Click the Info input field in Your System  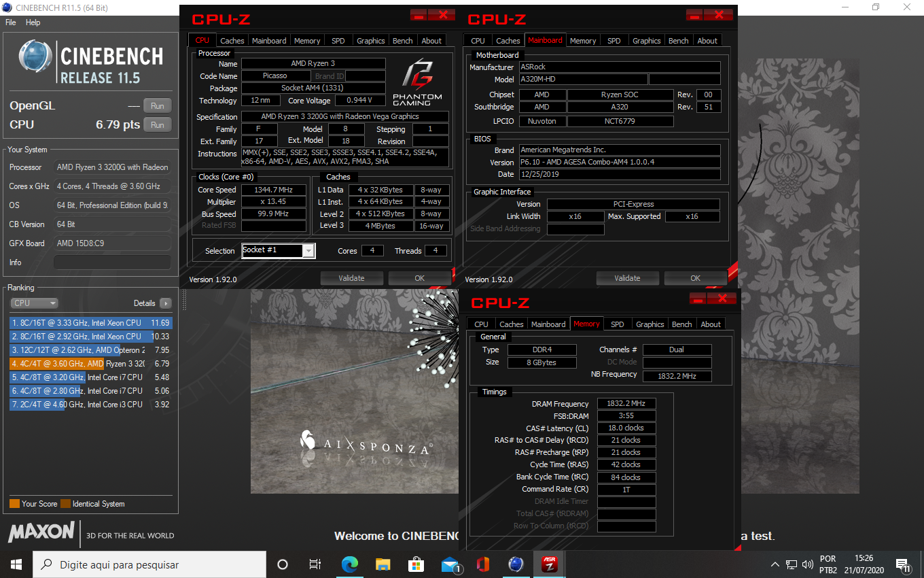click(x=112, y=262)
